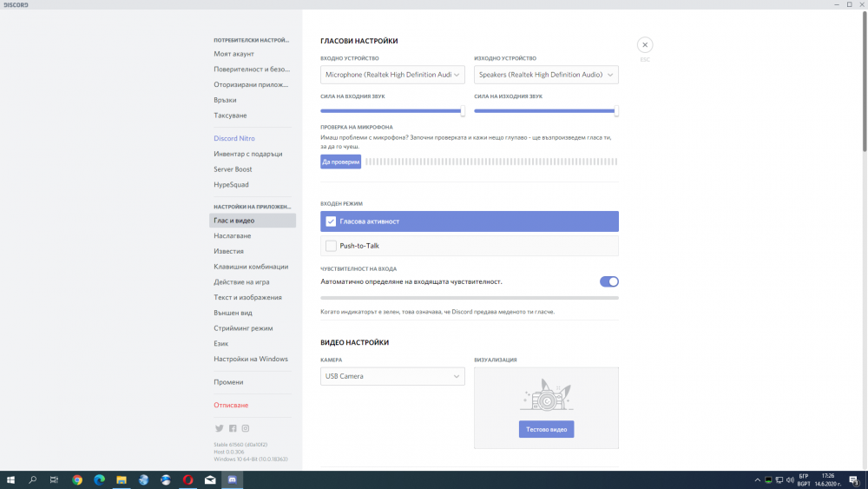Select the Push-to-Talk input mode checkbox
The height and width of the screenshot is (489, 868).
(331, 246)
